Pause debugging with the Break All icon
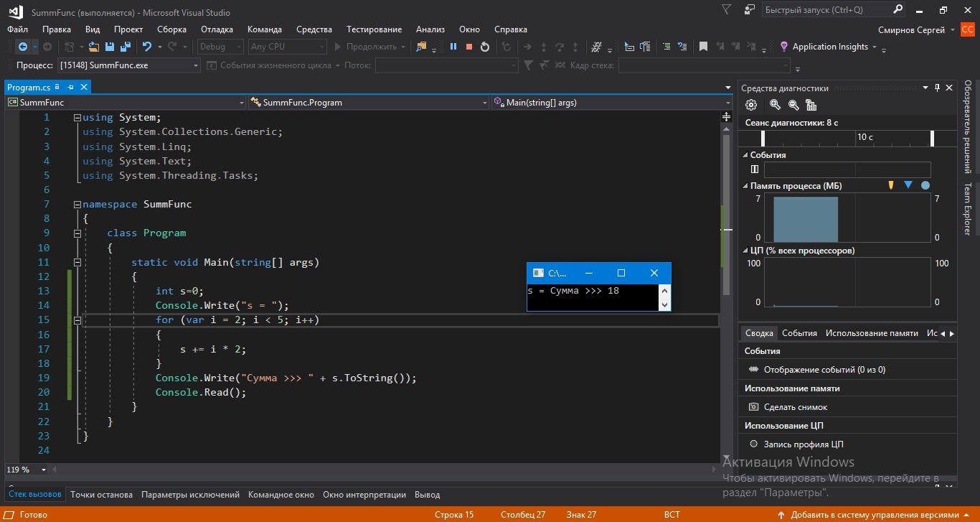Viewport: 980px width, 522px height. [453, 47]
